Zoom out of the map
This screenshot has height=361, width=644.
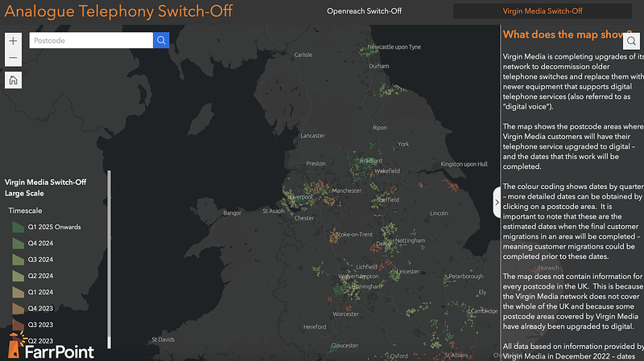[13, 58]
